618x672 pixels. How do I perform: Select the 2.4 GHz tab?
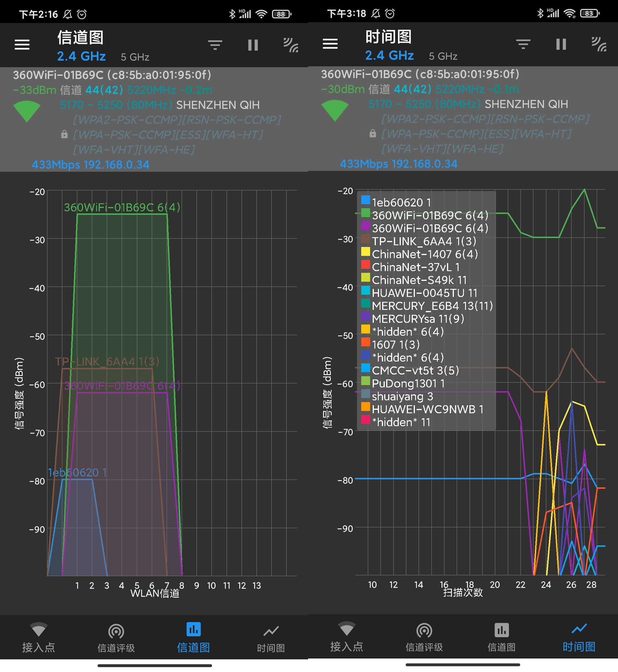pyautogui.click(x=81, y=56)
